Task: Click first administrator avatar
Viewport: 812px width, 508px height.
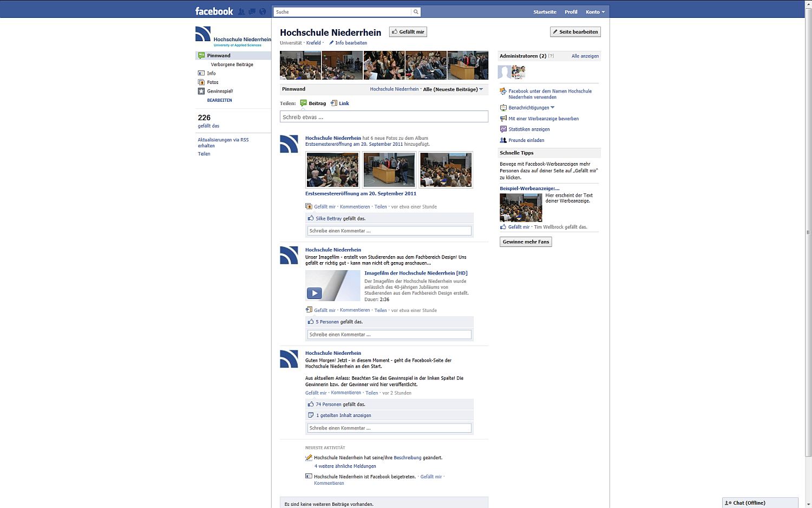Action: coord(505,72)
